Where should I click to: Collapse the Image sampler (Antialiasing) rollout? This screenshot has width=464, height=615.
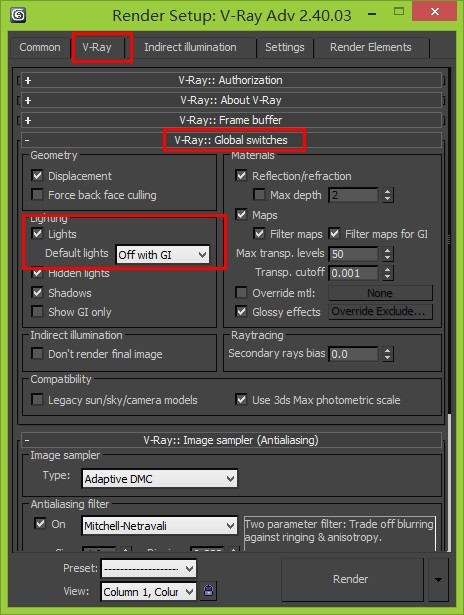tap(231, 440)
